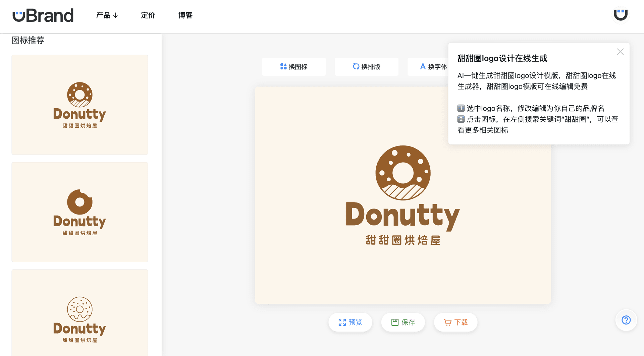Open the help question mark icon
Image resolution: width=644 pixels, height=356 pixels.
626,320
